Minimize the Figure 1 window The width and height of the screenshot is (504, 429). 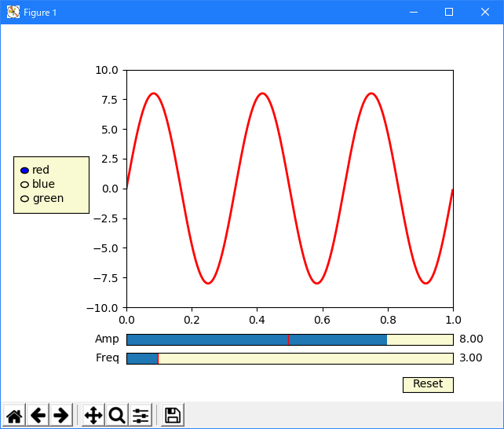(x=412, y=12)
